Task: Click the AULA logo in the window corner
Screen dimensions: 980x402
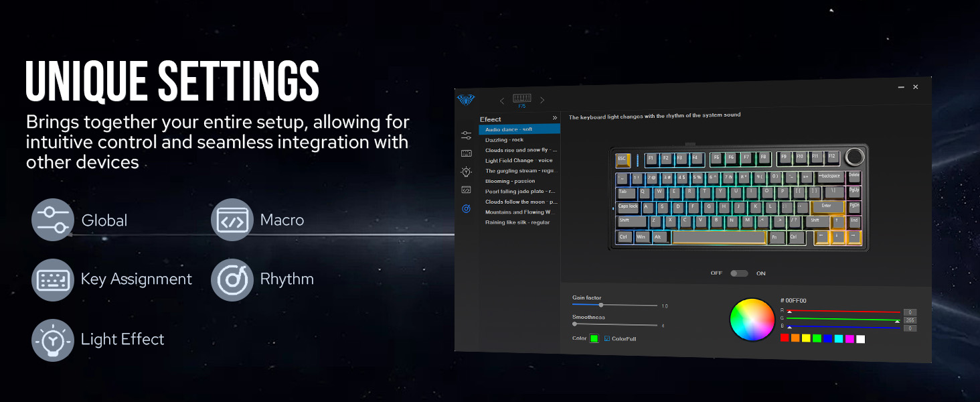Action: 466,100
